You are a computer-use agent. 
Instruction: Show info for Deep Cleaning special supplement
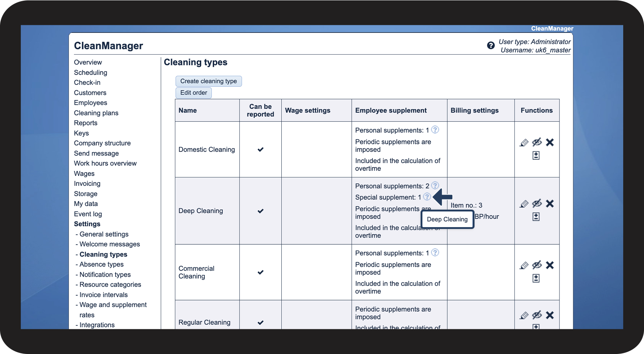pos(427,197)
